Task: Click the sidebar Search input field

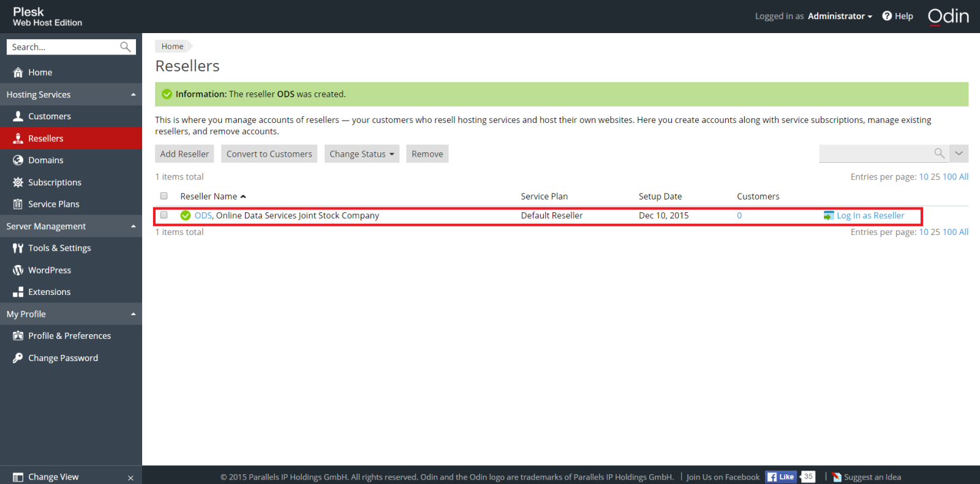Action: [61, 47]
